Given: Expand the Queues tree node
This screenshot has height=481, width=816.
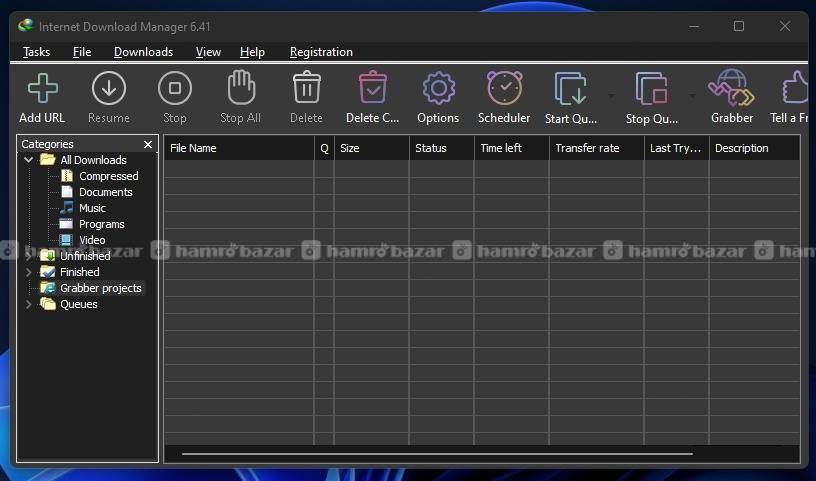Looking at the screenshot, I should (x=29, y=304).
